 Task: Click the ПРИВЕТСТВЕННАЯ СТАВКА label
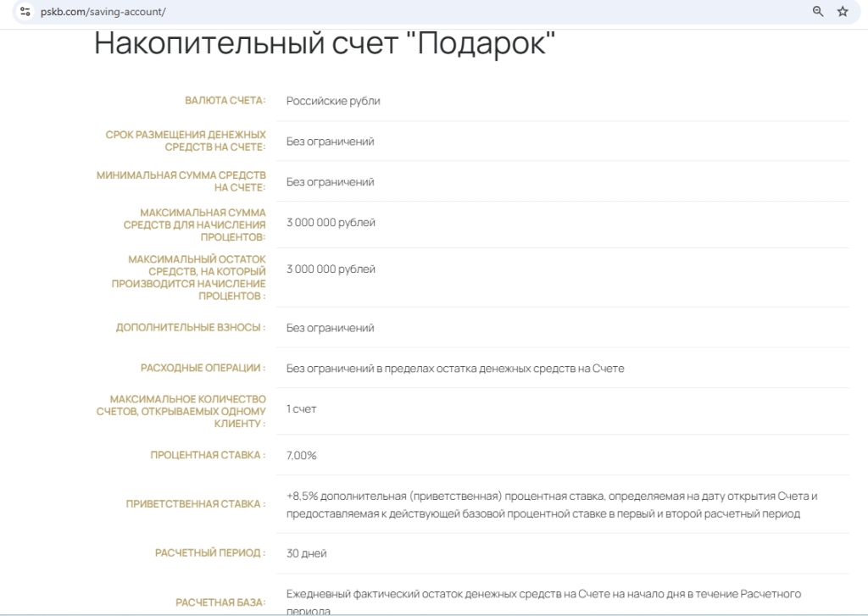[x=195, y=504]
